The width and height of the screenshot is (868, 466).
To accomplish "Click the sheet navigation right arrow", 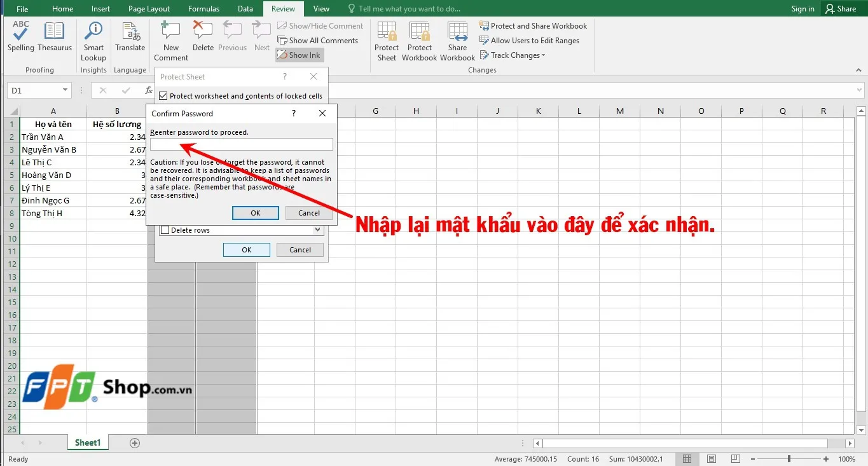I will coord(40,443).
